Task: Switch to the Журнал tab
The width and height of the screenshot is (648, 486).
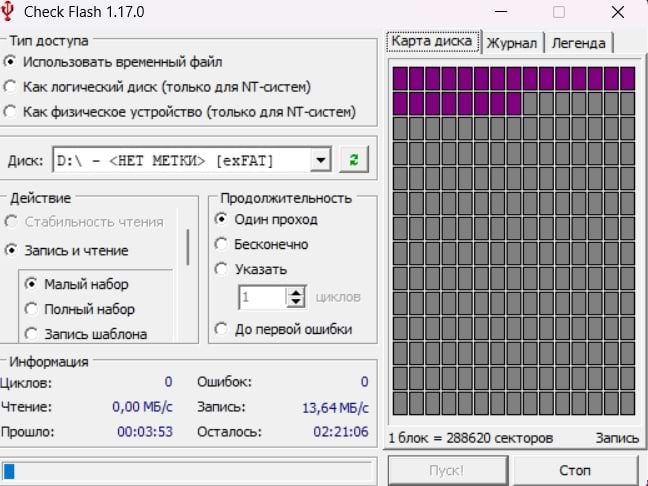Action: [x=513, y=42]
